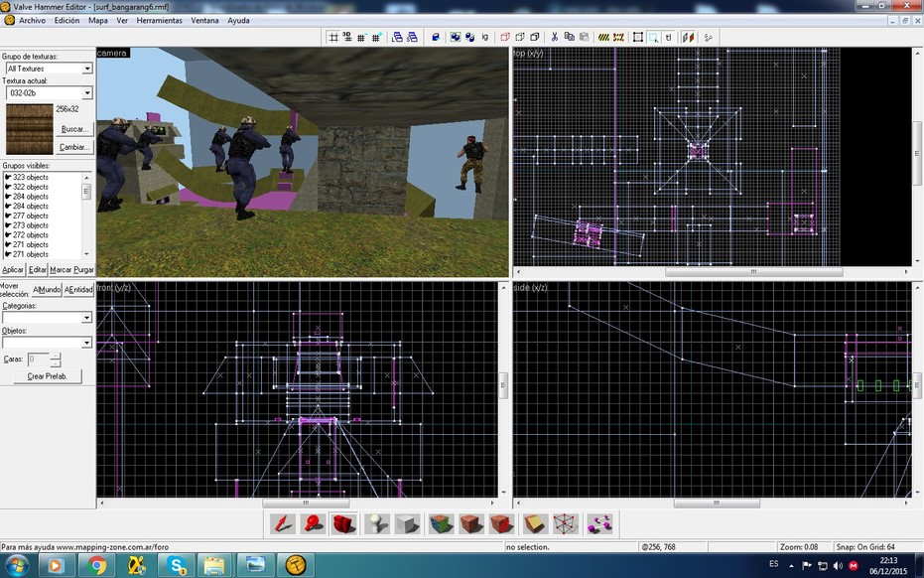Viewport: 924px width, 578px height.
Task: Click the Paste icon in toolbar
Action: click(584, 37)
